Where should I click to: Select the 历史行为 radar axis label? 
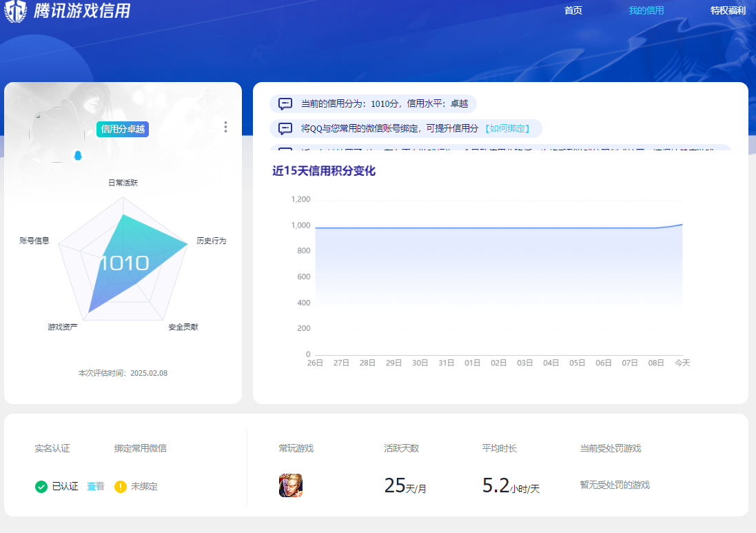tap(211, 241)
